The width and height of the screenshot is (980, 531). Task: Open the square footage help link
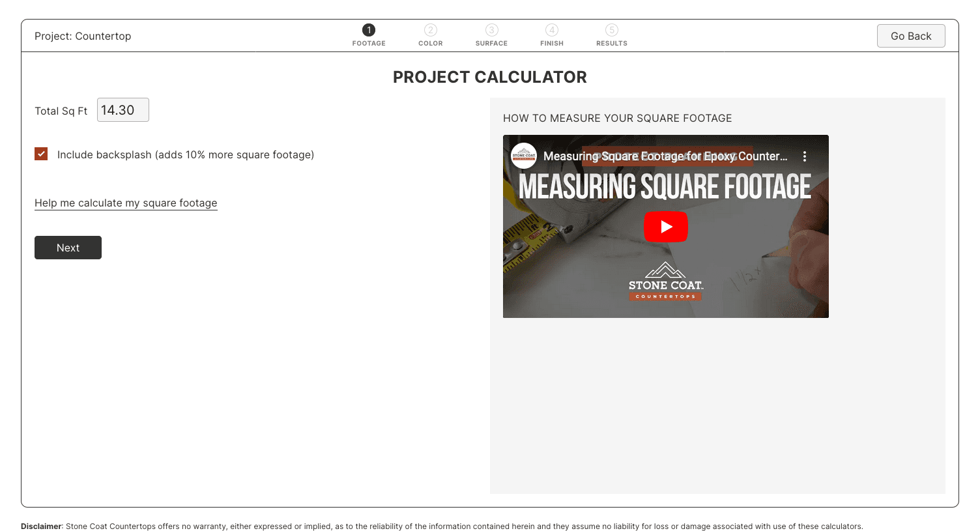tap(126, 203)
